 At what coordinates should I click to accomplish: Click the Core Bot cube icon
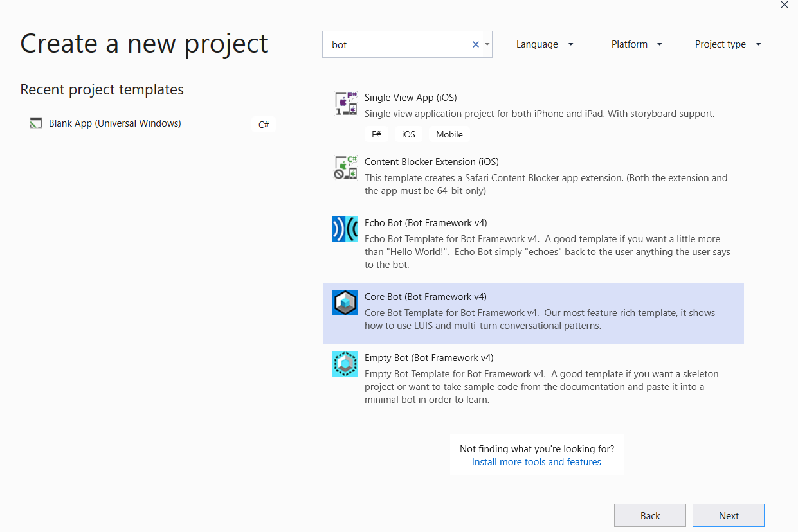(x=345, y=303)
